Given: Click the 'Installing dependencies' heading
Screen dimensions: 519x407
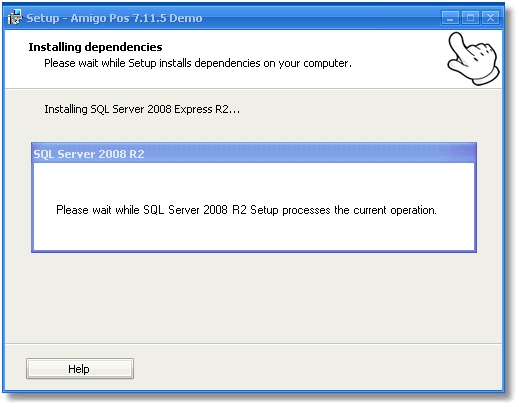Looking at the screenshot, I should (x=95, y=47).
